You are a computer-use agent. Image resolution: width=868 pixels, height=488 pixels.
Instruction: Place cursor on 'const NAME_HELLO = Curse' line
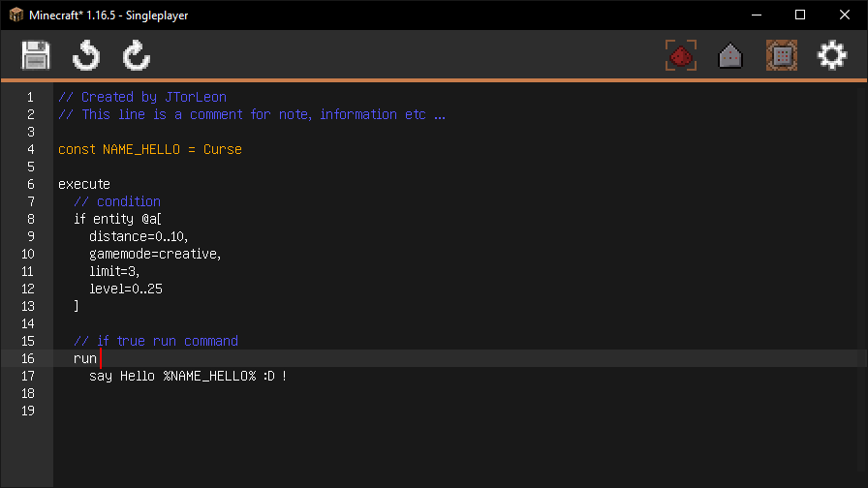tap(149, 149)
